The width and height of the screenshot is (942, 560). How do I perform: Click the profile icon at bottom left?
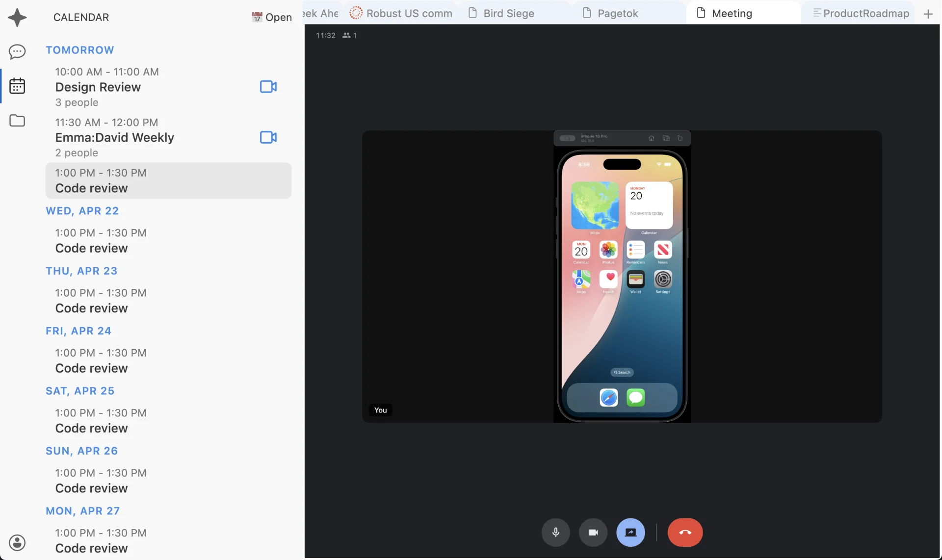coord(18,542)
